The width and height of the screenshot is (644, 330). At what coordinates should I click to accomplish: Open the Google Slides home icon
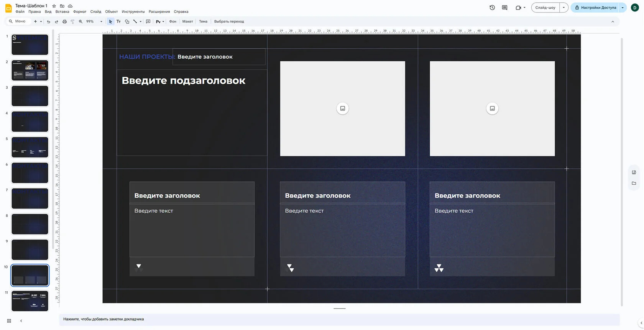coord(8,8)
